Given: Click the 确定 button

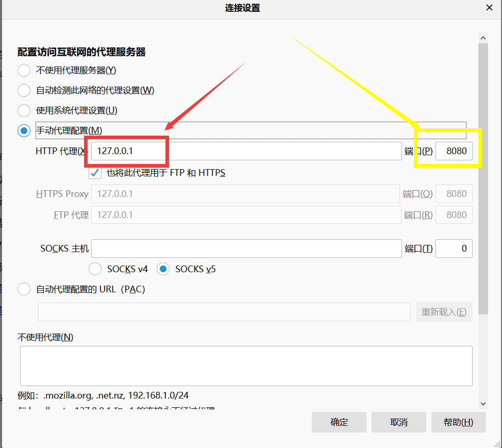Looking at the screenshot, I should (339, 422).
